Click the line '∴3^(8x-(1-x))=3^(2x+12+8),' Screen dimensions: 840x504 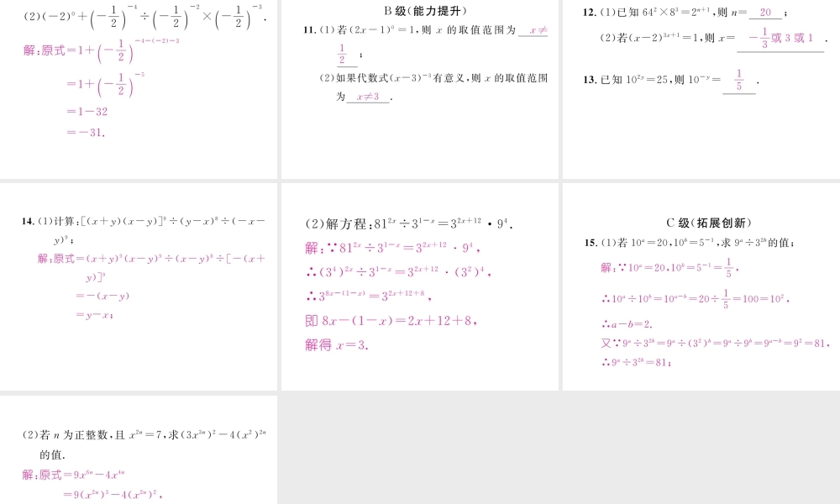(369, 296)
